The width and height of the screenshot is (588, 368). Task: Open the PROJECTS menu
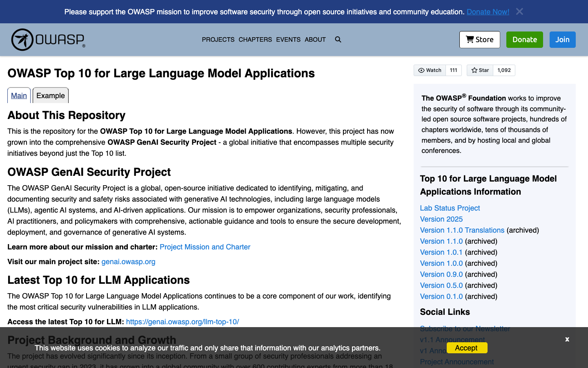[218, 39]
